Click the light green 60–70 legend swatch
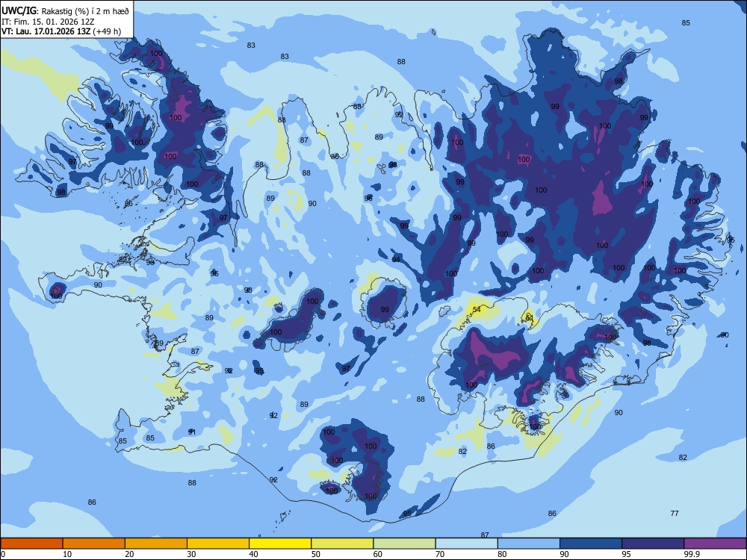This screenshot has width=747, height=560. point(404,544)
